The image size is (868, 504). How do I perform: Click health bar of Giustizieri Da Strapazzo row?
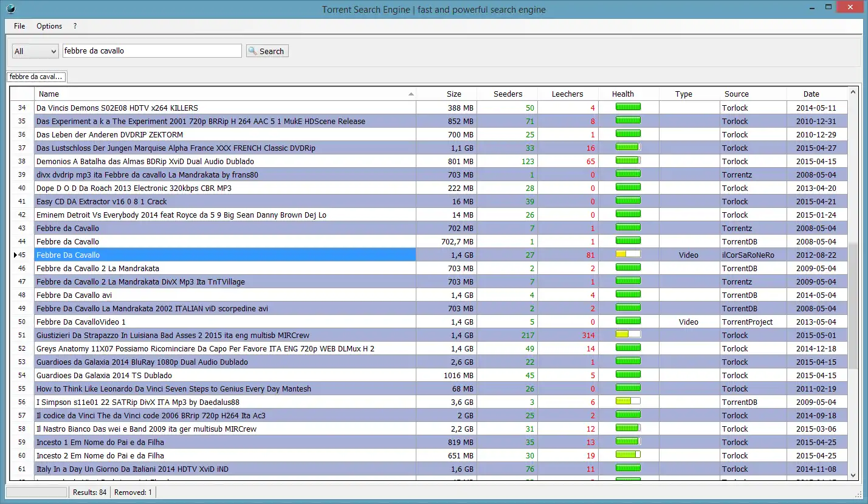coord(628,334)
